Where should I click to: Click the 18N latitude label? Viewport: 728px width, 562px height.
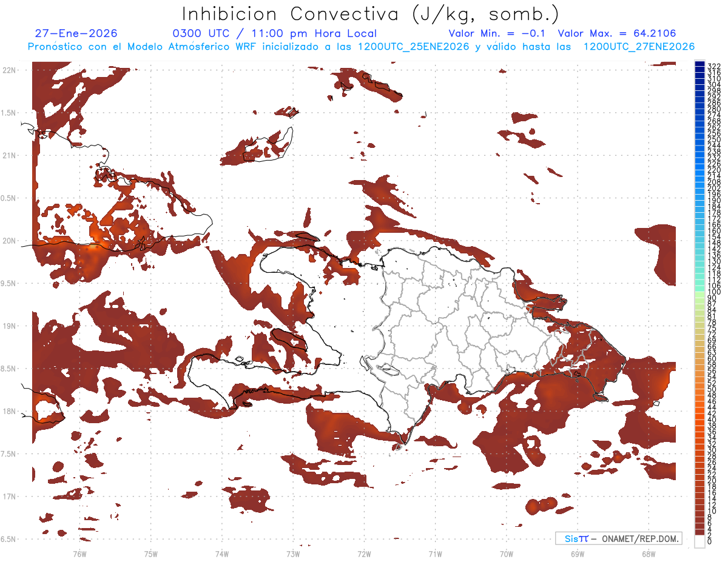[9, 411]
